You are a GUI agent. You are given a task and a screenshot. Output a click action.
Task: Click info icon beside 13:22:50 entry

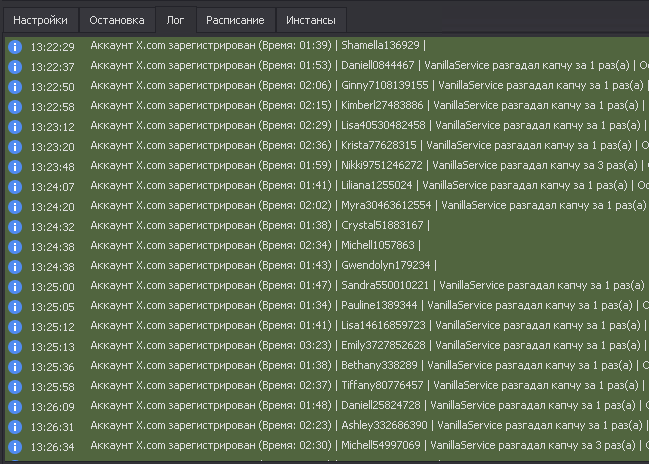(15, 86)
